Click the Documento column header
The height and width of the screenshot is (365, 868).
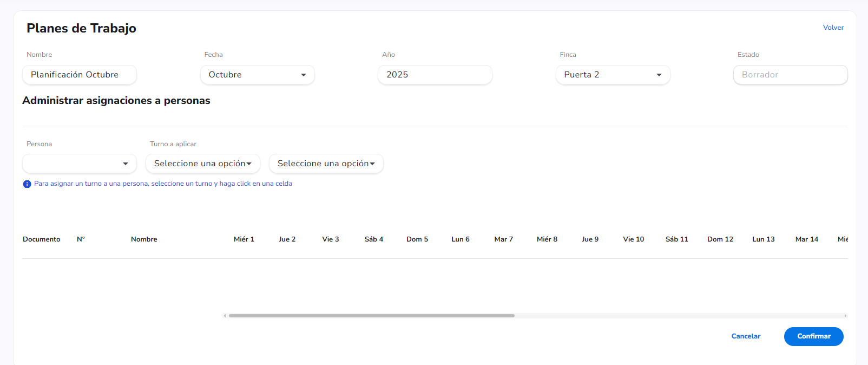pos(42,239)
